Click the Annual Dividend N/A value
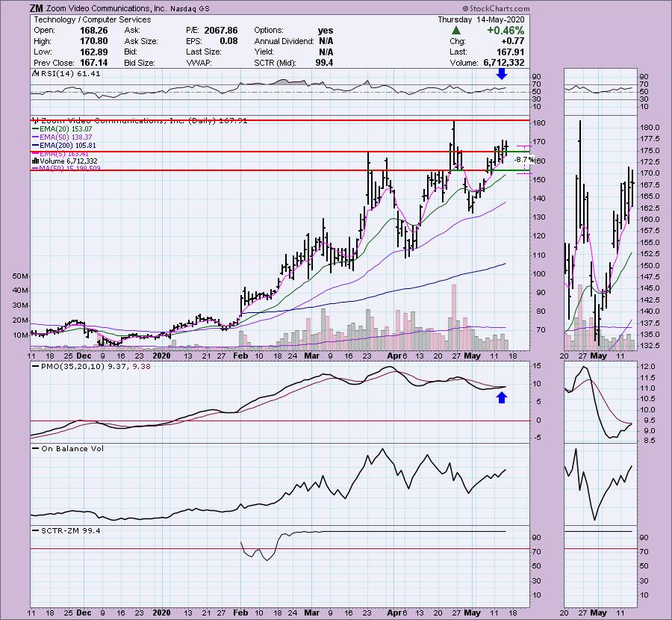This screenshot has width=672, height=620. pyautogui.click(x=326, y=41)
